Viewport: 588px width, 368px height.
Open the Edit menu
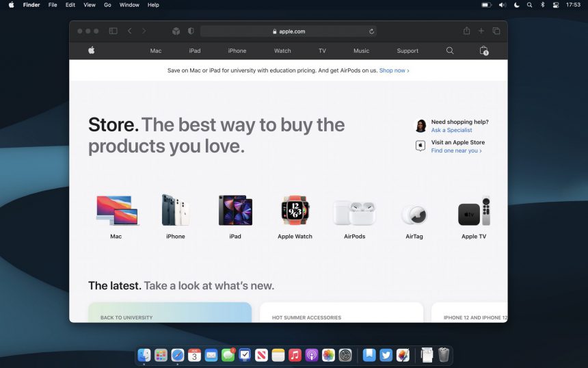tap(70, 5)
